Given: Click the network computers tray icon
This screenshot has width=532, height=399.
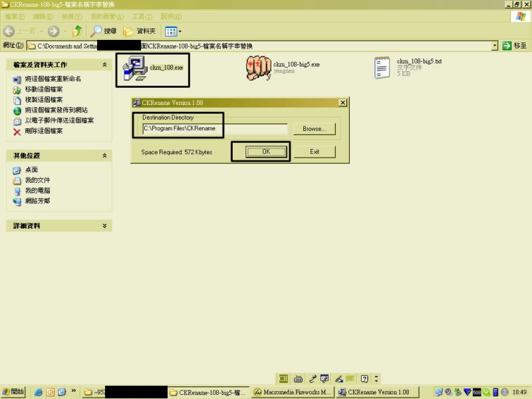Looking at the screenshot, I should coord(439,392).
